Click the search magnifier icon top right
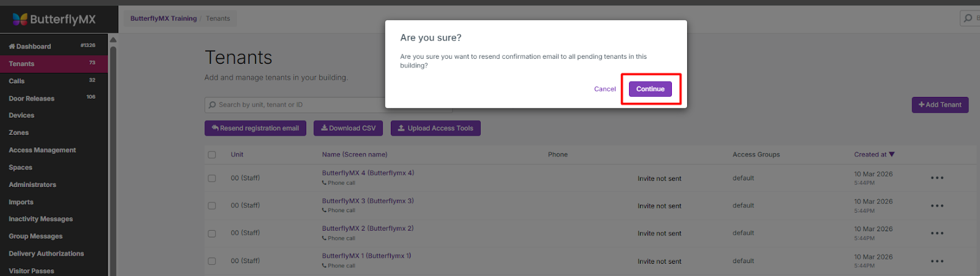Image resolution: width=980 pixels, height=276 pixels. pos(968,18)
